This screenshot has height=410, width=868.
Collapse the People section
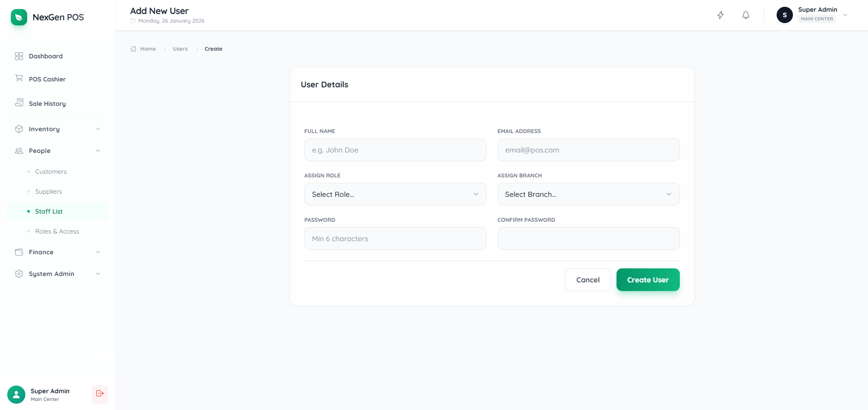pyautogui.click(x=57, y=151)
